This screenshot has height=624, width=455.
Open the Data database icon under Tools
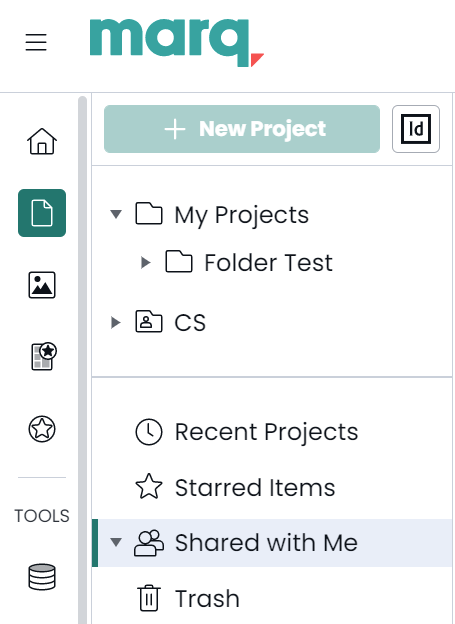(x=42, y=577)
